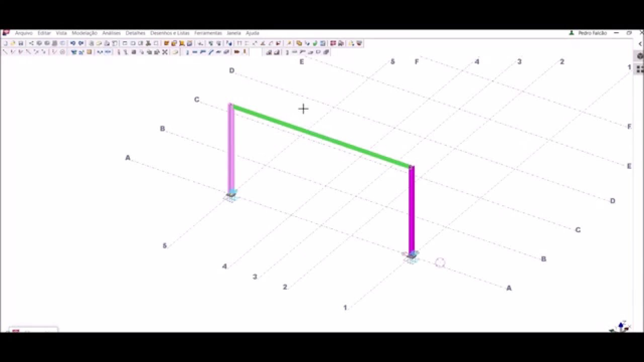Select the orange bolt tool icon
Image resolution: width=644 pixels, height=362 pixels.
(236, 52)
